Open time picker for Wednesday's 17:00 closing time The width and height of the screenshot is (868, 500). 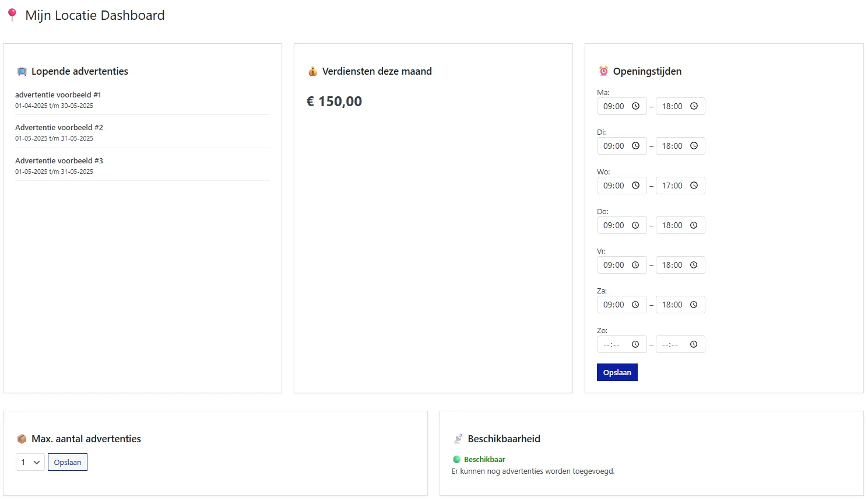tap(694, 186)
